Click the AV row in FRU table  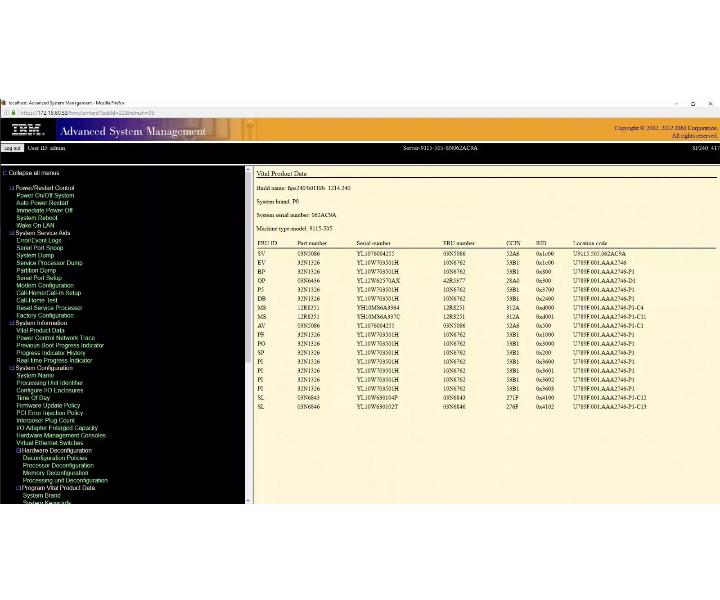tap(486, 326)
